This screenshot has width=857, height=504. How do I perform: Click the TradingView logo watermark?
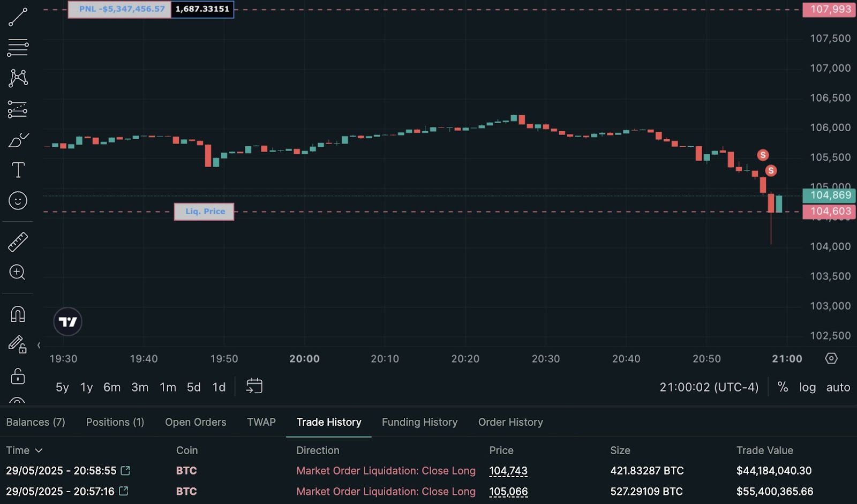coord(67,321)
